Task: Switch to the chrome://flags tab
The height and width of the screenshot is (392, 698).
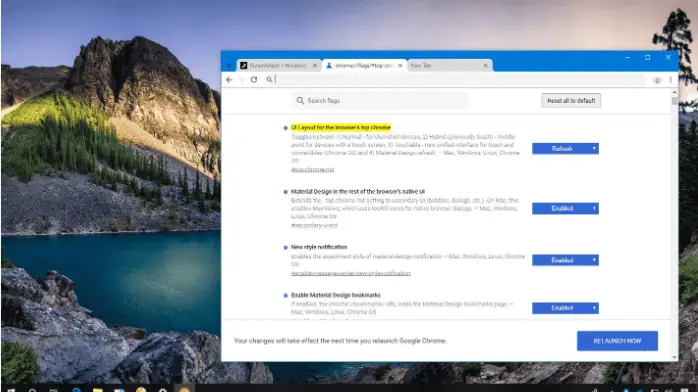Action: tap(364, 65)
